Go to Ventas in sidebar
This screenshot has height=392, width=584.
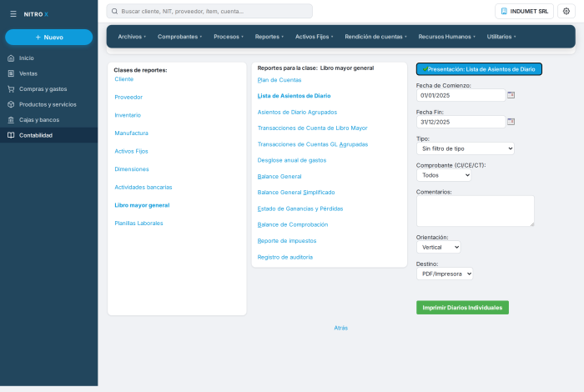48,73
